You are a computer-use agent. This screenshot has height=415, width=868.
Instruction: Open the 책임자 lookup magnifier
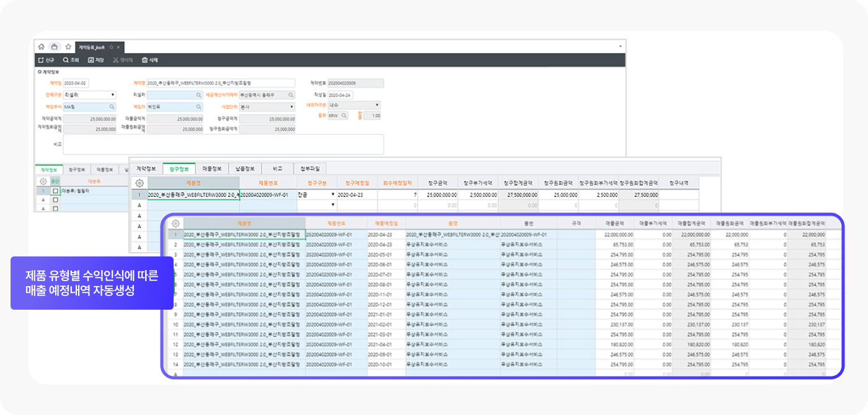tap(199, 107)
